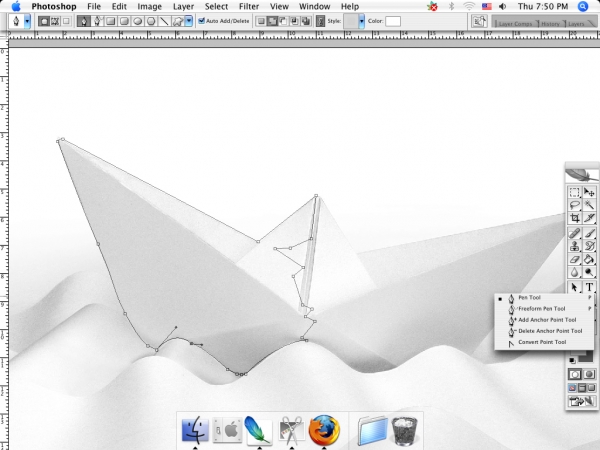Open the History palette tab
The image size is (600, 450).
tap(550, 23)
